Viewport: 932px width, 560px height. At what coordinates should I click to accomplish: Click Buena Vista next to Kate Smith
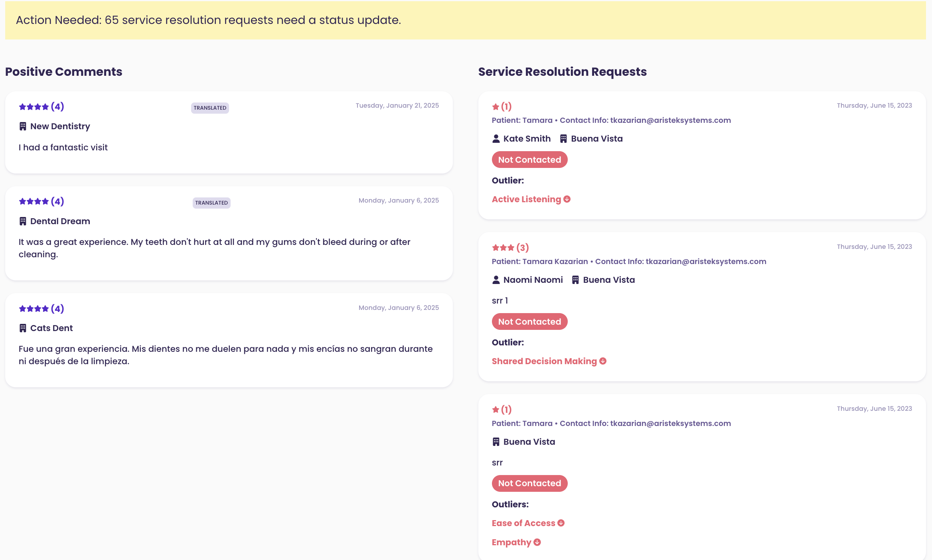[x=597, y=139]
